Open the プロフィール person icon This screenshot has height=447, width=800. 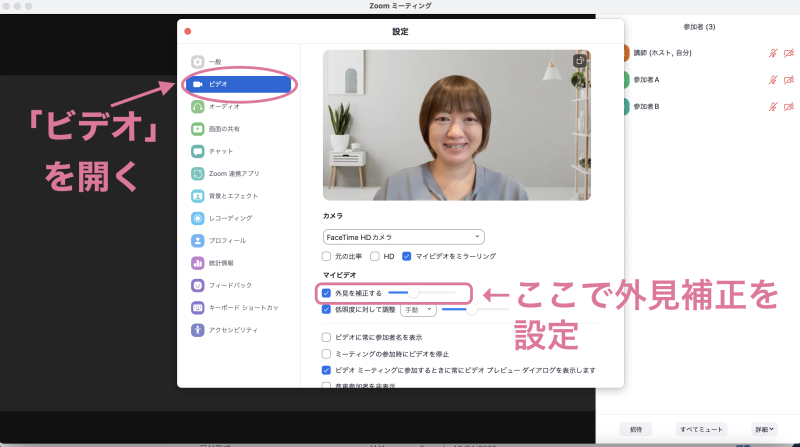point(197,241)
